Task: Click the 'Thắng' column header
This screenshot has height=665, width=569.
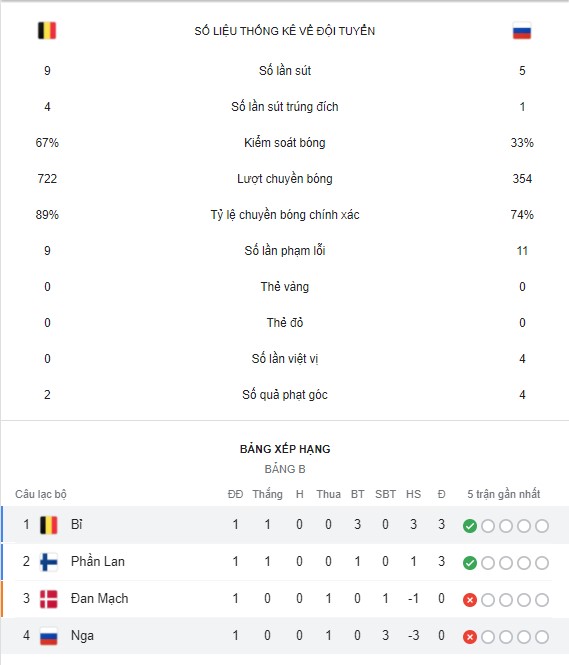Action: point(268,494)
